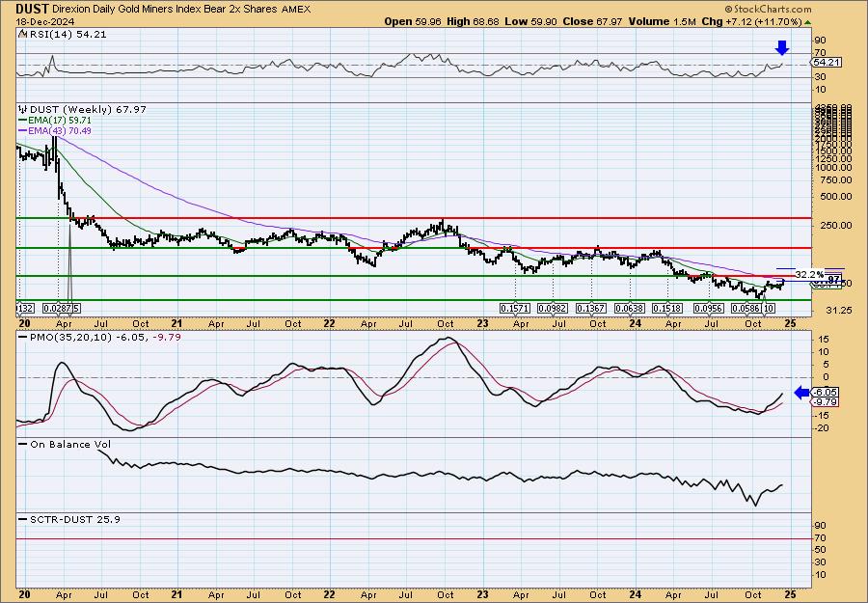The width and height of the screenshot is (868, 603).
Task: Click the purple EMA(43) legend line swatch
Action: click(x=22, y=131)
